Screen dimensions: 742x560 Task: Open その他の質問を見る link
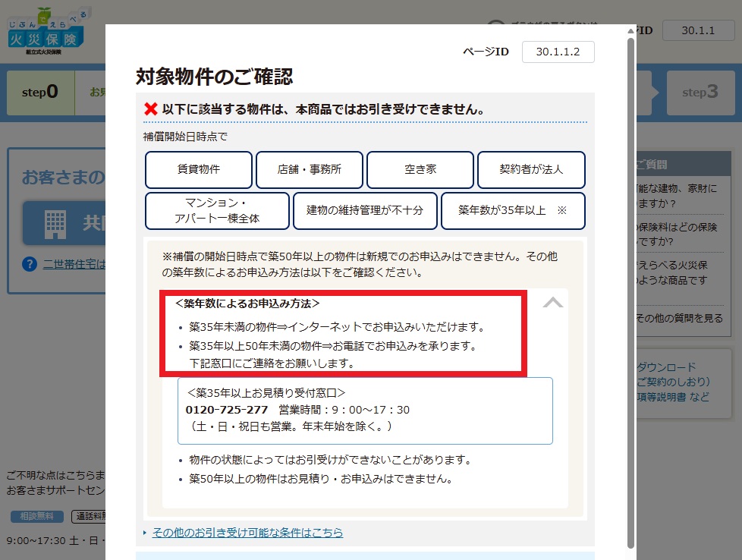point(679,318)
